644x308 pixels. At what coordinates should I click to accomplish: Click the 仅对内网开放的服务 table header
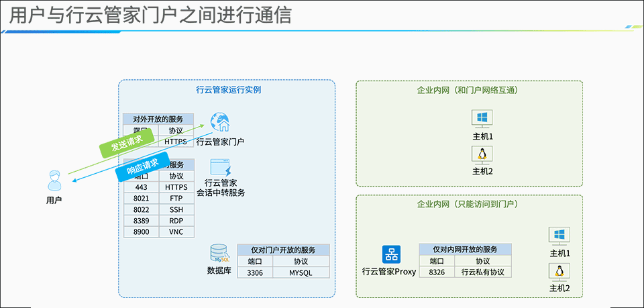click(466, 249)
